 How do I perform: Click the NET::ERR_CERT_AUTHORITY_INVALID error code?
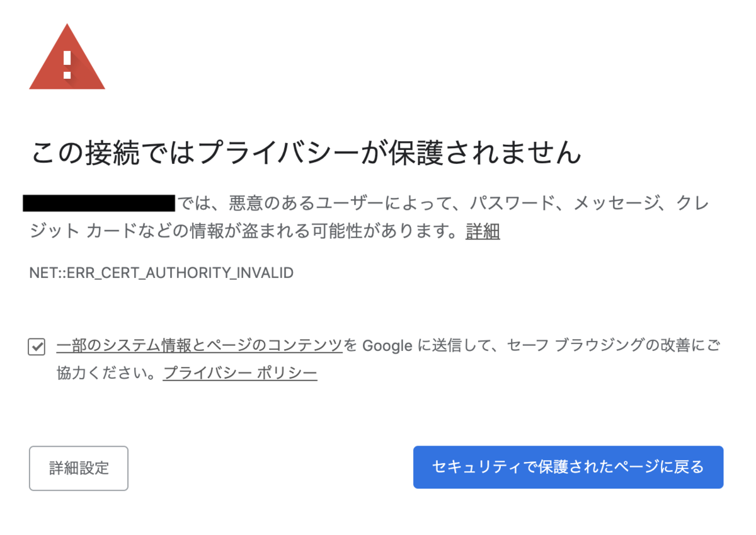tap(161, 273)
